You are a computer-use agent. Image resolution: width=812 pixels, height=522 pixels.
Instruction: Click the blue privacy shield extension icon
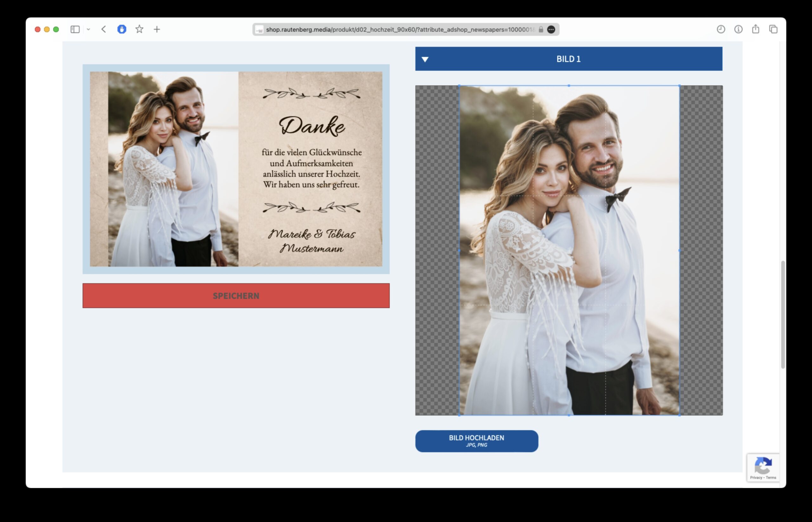121,30
